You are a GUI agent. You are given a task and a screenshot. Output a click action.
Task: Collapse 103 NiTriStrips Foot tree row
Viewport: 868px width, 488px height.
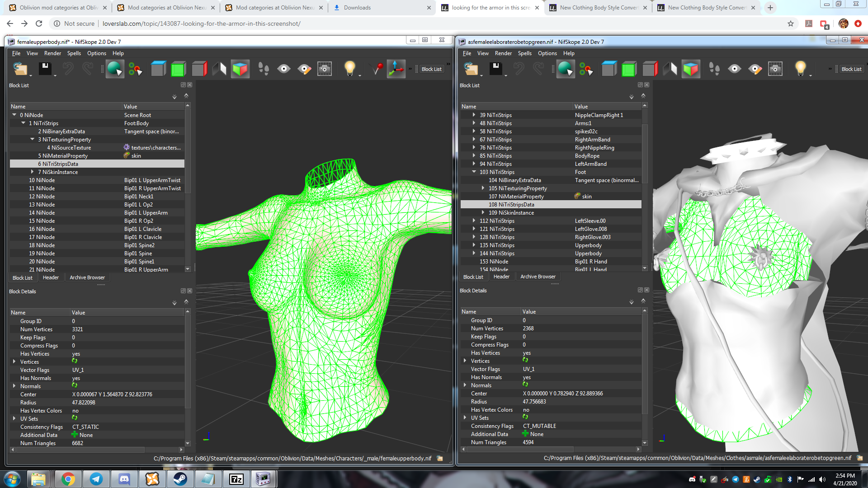(x=474, y=172)
